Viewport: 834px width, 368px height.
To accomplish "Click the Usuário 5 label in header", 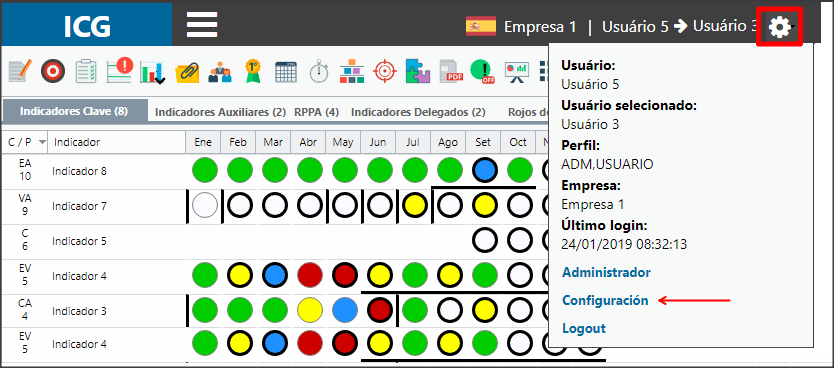I will click(635, 27).
